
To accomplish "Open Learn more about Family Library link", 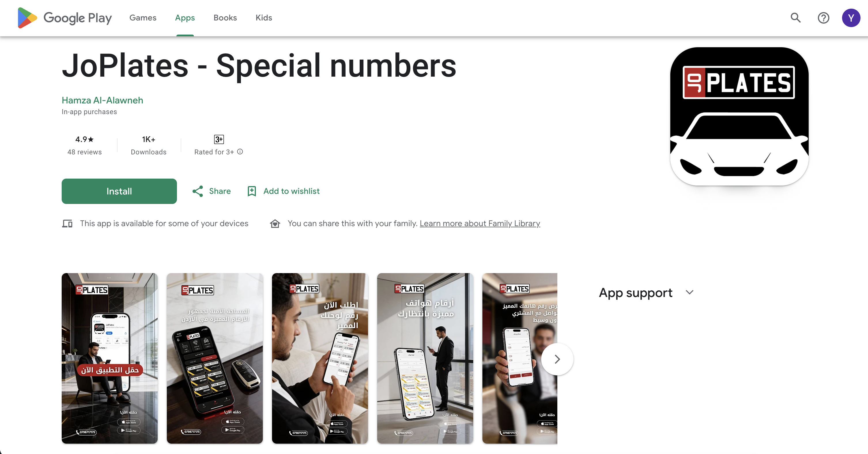I will (x=480, y=224).
